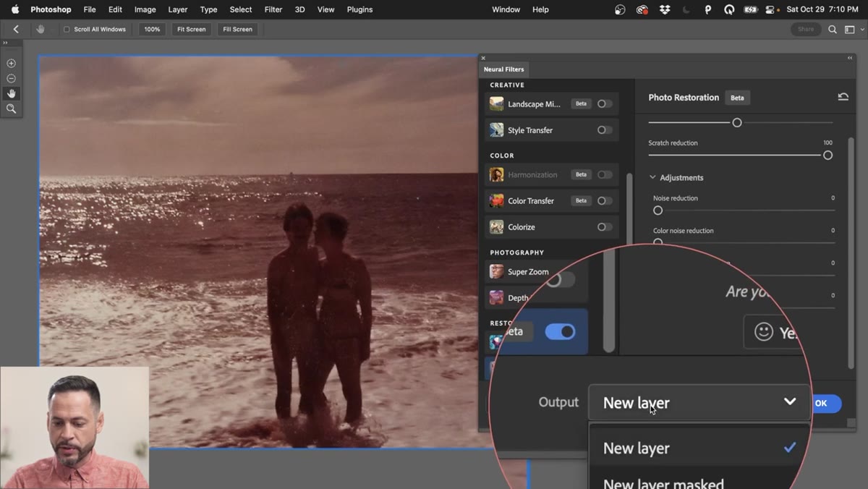Click the Harmonization filter icon
Viewport: 868px width, 489px height.
pos(496,174)
